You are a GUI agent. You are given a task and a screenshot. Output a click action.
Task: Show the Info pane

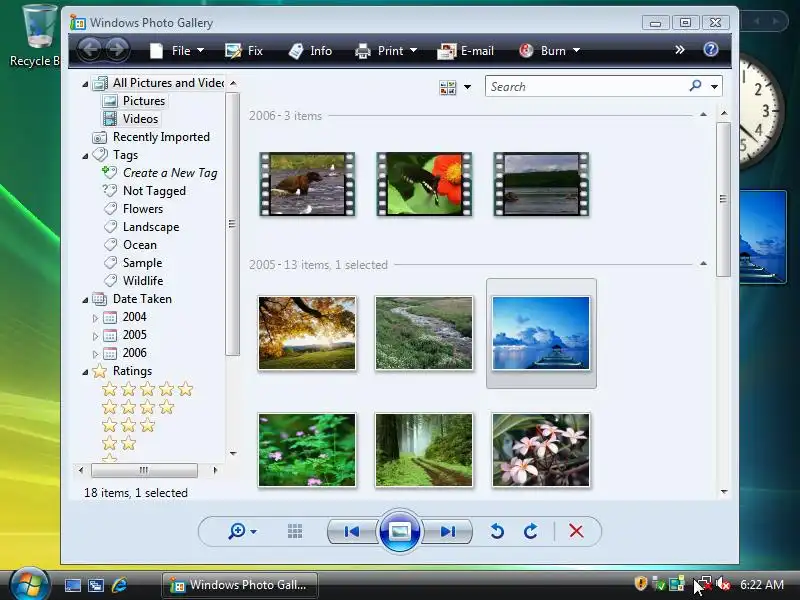[310, 51]
